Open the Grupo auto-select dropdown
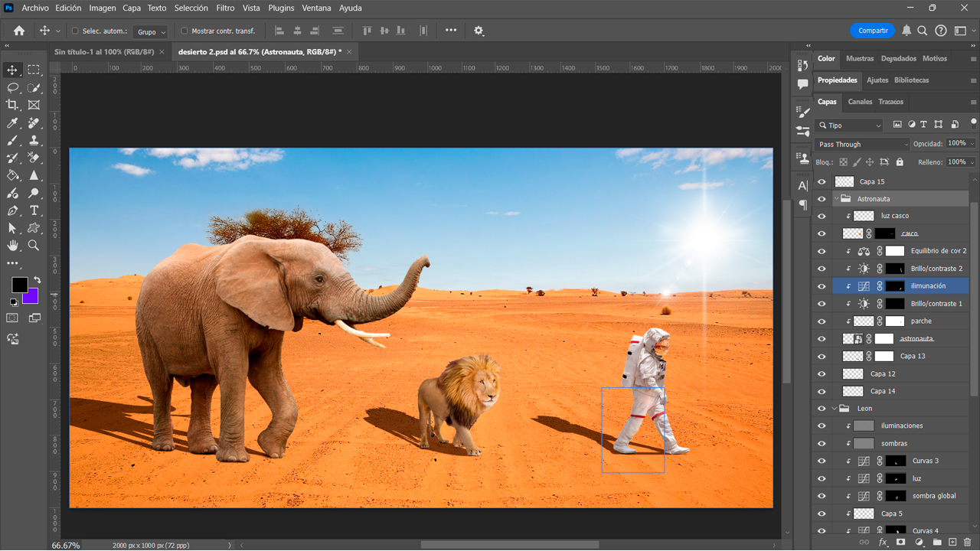980x551 pixels. pos(151,31)
